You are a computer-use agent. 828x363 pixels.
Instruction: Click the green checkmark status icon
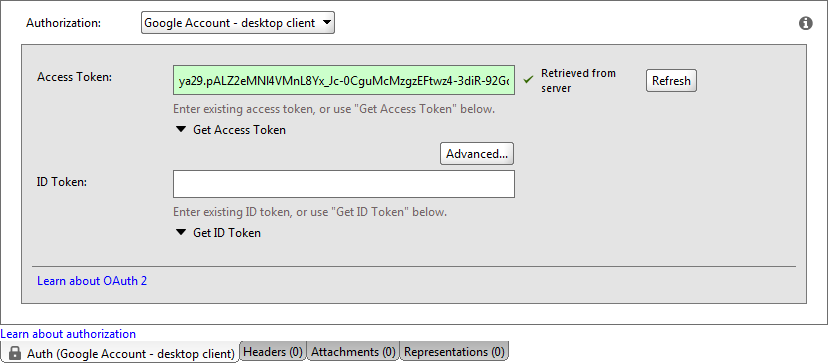coord(528,80)
